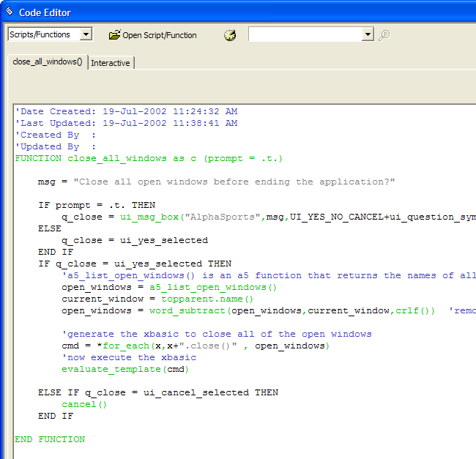Image resolution: width=476 pixels, height=459 pixels.
Task: Expand the search combo box dropdown arrow
Action: [x=368, y=34]
